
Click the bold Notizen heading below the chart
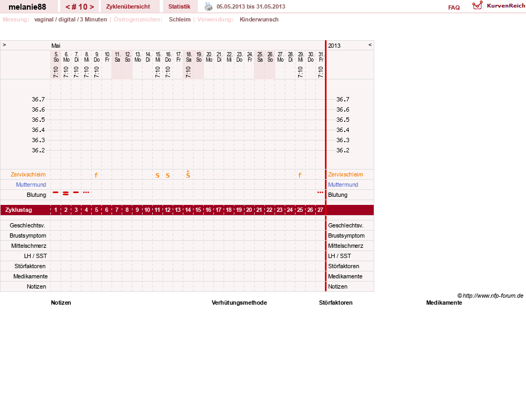(61, 303)
